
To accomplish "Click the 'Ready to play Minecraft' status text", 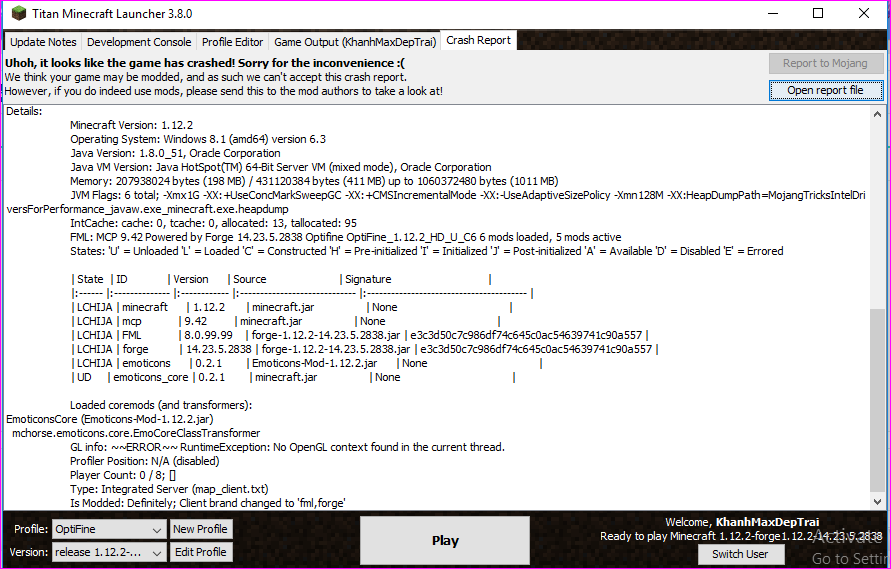I will pyautogui.click(x=741, y=536).
